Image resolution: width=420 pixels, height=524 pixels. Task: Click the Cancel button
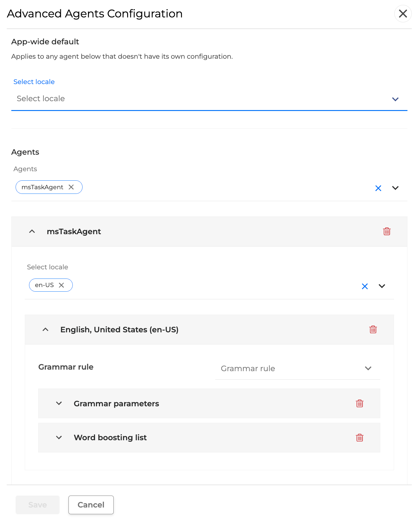91,505
